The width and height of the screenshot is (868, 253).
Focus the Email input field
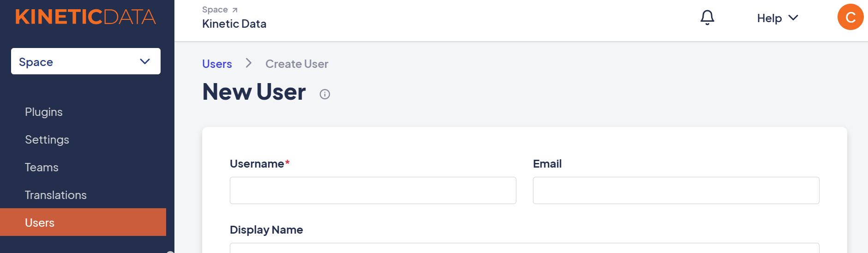pos(676,190)
